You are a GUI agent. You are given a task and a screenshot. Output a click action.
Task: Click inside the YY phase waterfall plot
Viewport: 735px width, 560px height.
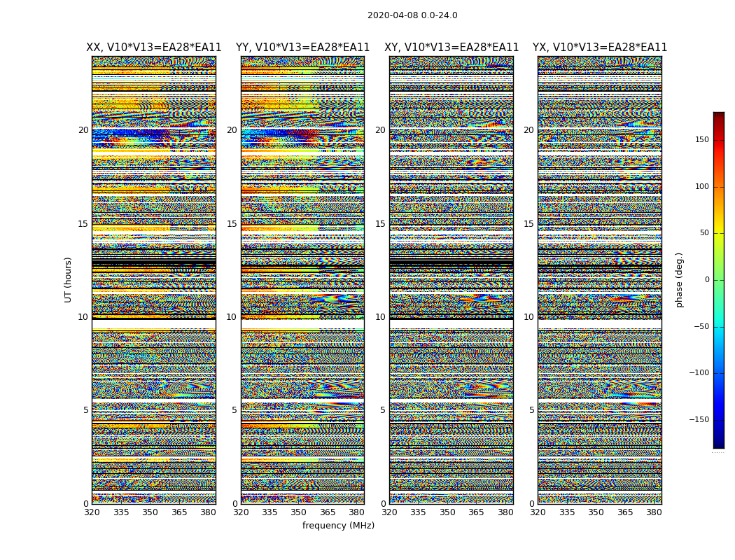coord(303,280)
